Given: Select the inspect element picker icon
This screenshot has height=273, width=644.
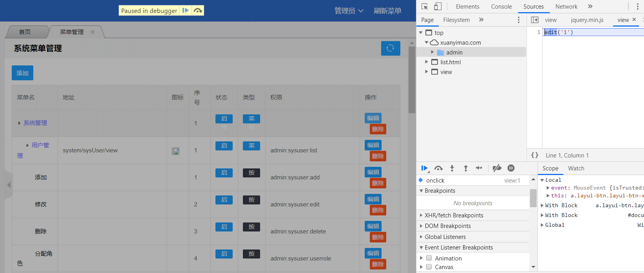Looking at the screenshot, I should coord(425,7).
